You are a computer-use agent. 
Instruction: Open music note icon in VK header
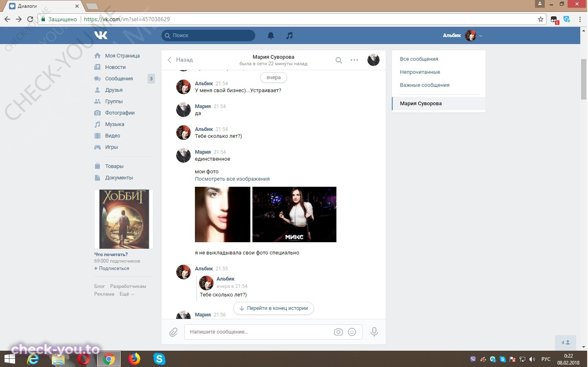point(290,35)
